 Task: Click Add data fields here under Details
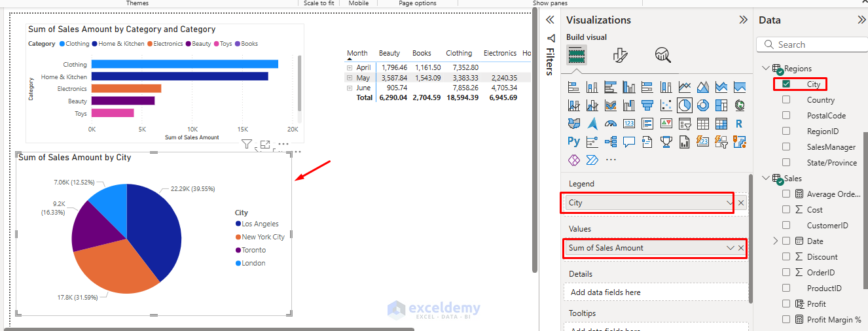click(x=656, y=292)
